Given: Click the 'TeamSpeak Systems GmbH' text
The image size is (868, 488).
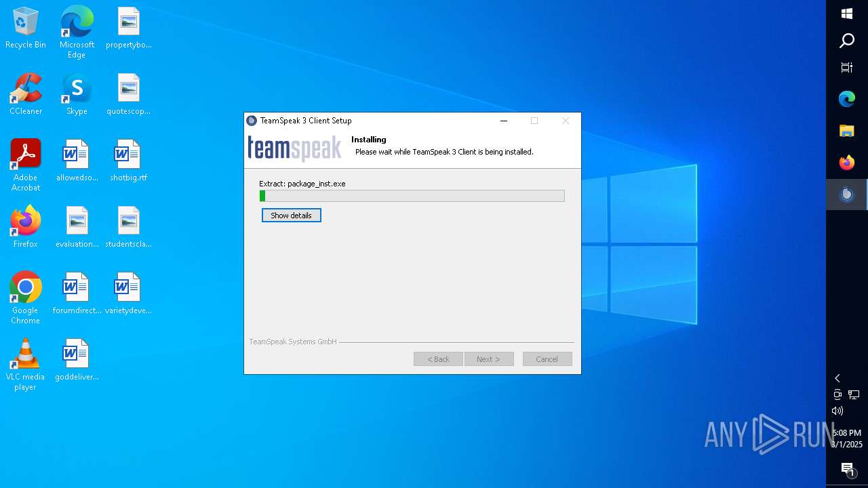Looking at the screenshot, I should click(293, 342).
